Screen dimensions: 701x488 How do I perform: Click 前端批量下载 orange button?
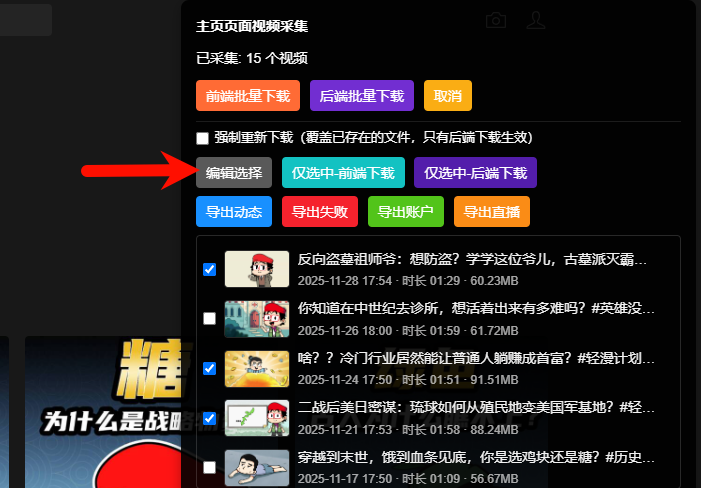pos(248,96)
